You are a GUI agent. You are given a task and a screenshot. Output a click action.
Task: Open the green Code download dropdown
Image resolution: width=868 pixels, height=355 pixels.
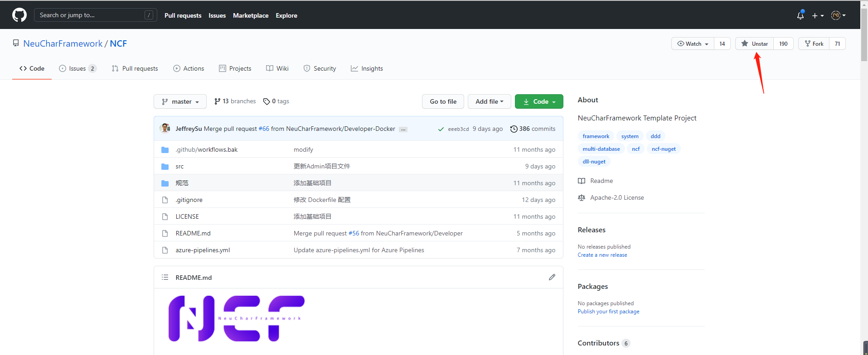click(x=539, y=101)
